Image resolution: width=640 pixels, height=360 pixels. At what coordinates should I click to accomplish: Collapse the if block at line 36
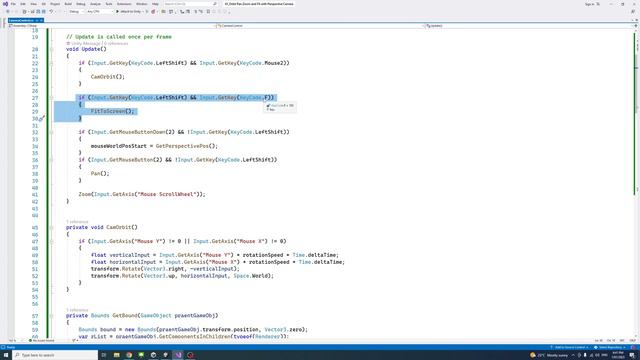pyautogui.click(x=51, y=160)
